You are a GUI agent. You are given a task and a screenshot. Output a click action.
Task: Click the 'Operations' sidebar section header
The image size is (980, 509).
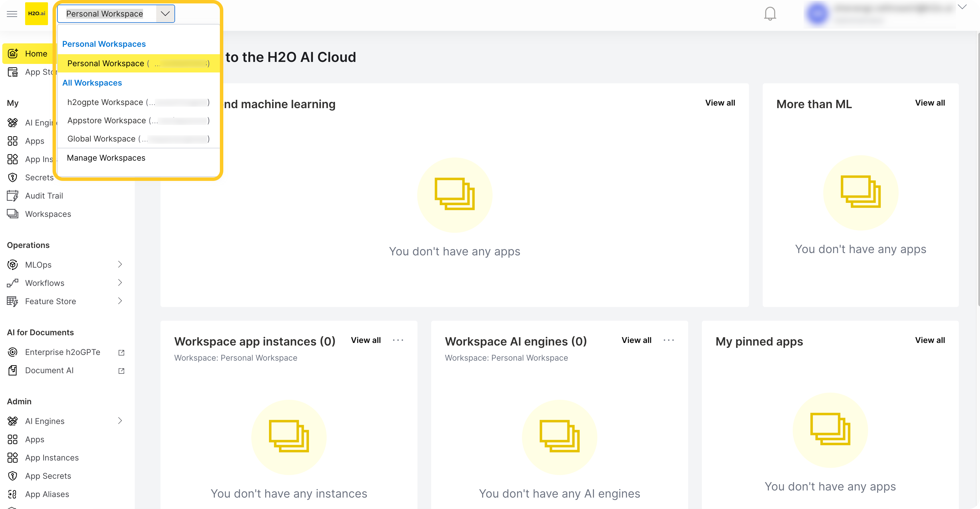click(x=28, y=245)
